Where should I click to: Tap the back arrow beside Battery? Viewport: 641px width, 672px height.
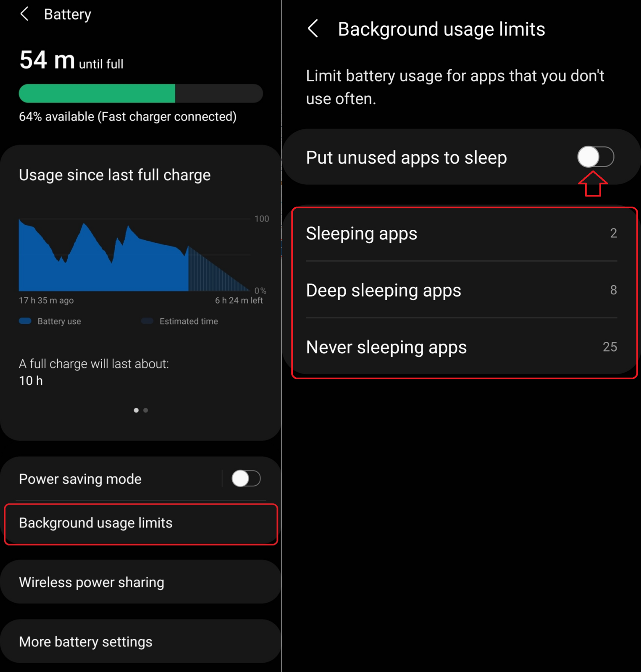pyautogui.click(x=24, y=14)
